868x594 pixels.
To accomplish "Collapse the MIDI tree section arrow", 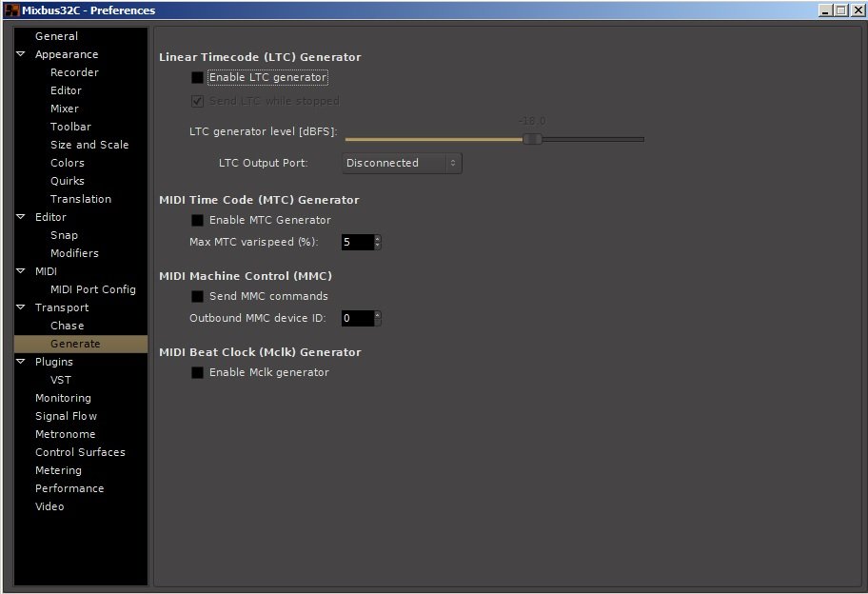I will click(21, 271).
